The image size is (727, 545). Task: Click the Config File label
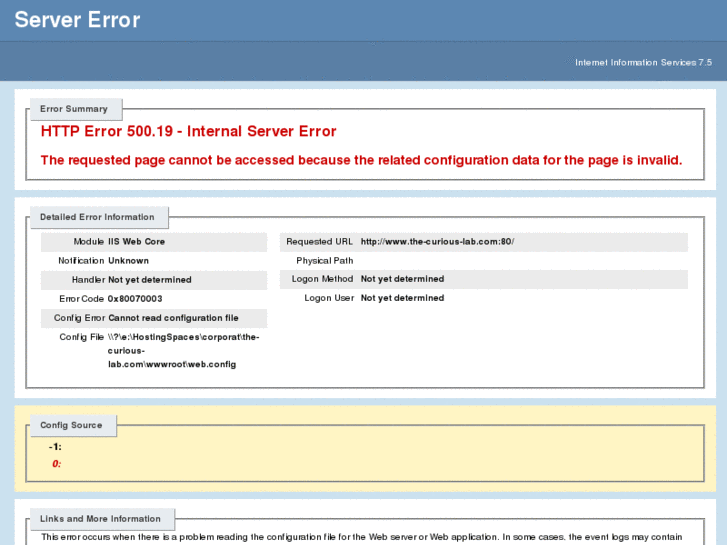pyautogui.click(x=81, y=337)
